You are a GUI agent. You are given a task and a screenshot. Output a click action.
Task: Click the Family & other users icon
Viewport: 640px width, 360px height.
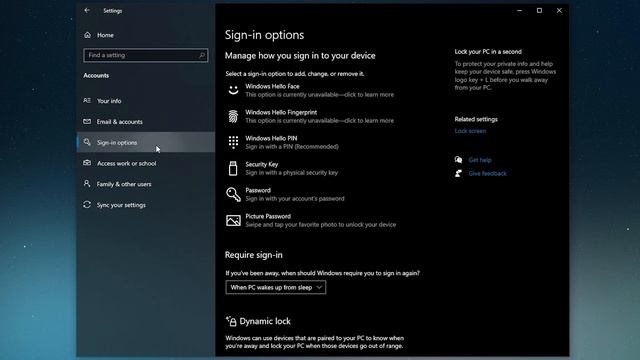(87, 184)
